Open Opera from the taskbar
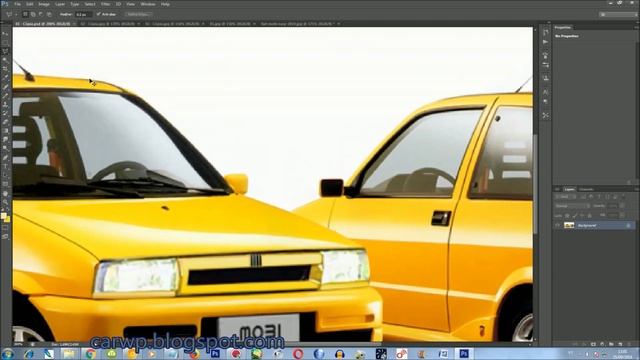 coord(298,353)
